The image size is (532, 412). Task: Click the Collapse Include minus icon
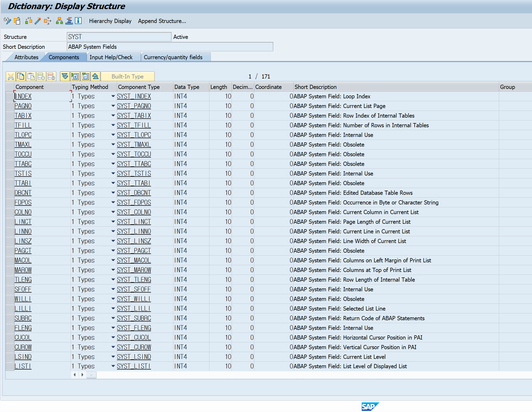(x=85, y=76)
